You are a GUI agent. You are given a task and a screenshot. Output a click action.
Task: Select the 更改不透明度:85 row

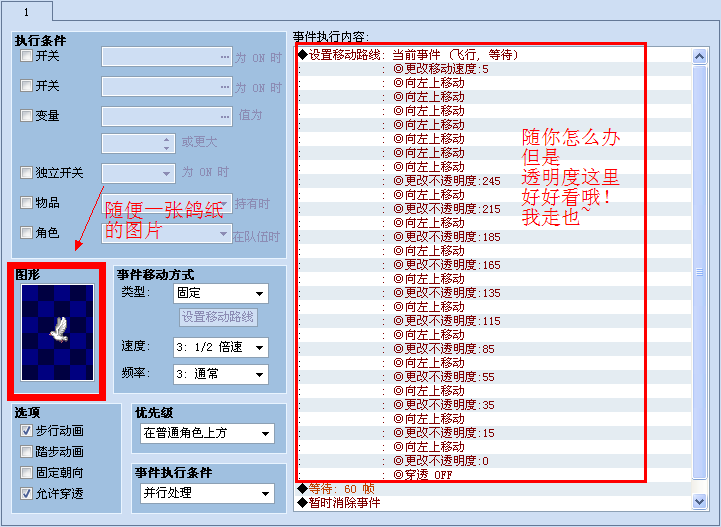tap(494, 349)
